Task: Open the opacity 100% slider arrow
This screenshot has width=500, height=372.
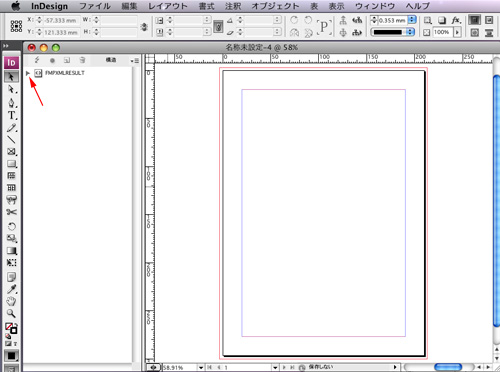Action: [x=457, y=32]
